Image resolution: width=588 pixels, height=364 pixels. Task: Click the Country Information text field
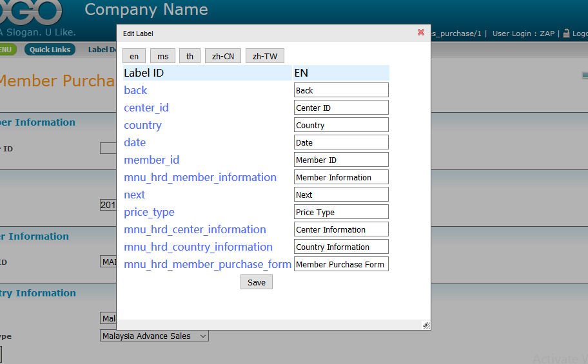point(341,247)
